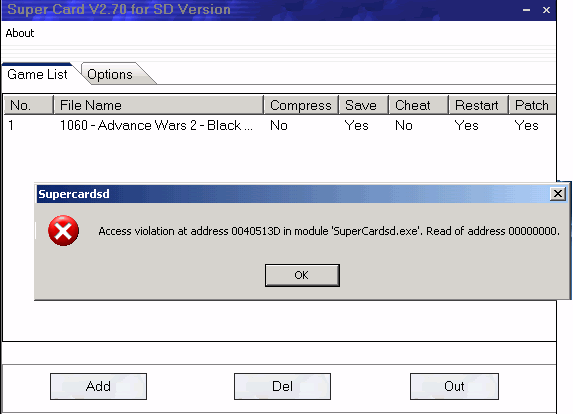Open the About menu
Image resolution: width=573 pixels, height=414 pixels.
[x=20, y=33]
